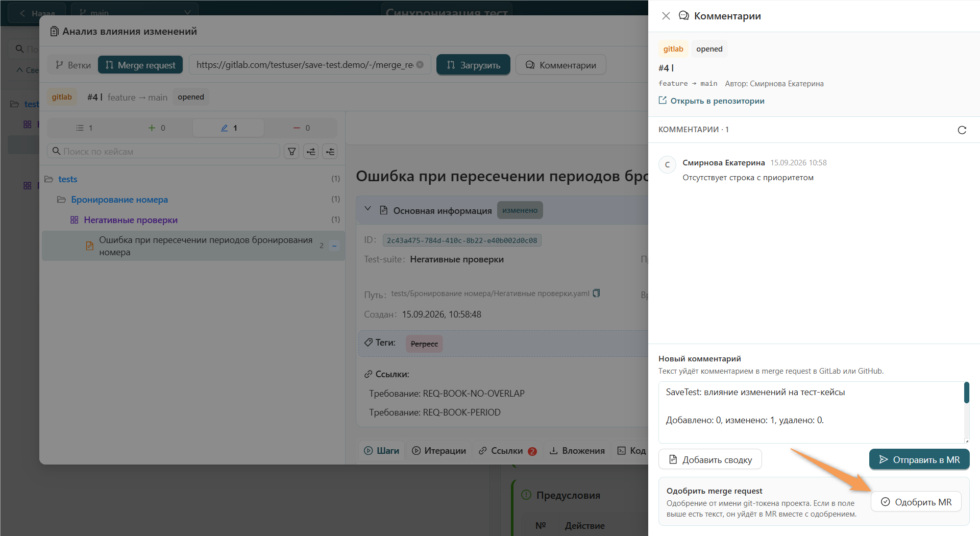This screenshot has width=980, height=536.
Task: Show added cases filter tab
Action: tap(156, 128)
